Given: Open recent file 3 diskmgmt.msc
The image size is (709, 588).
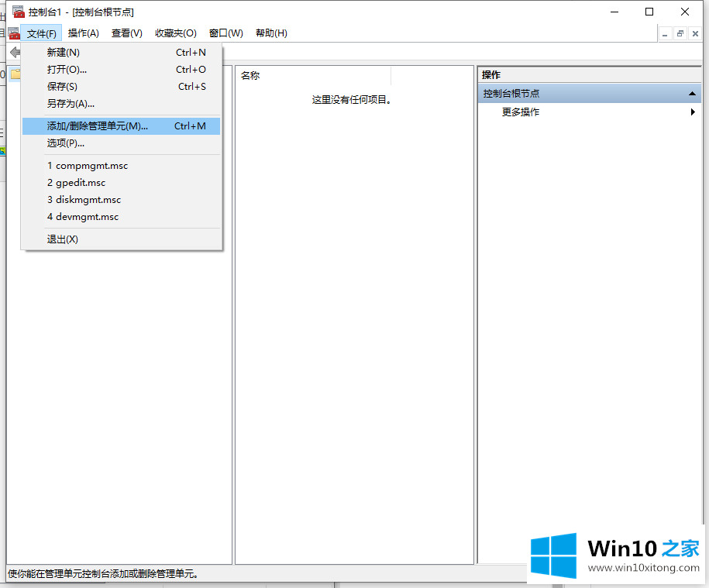Looking at the screenshot, I should pyautogui.click(x=121, y=200).
